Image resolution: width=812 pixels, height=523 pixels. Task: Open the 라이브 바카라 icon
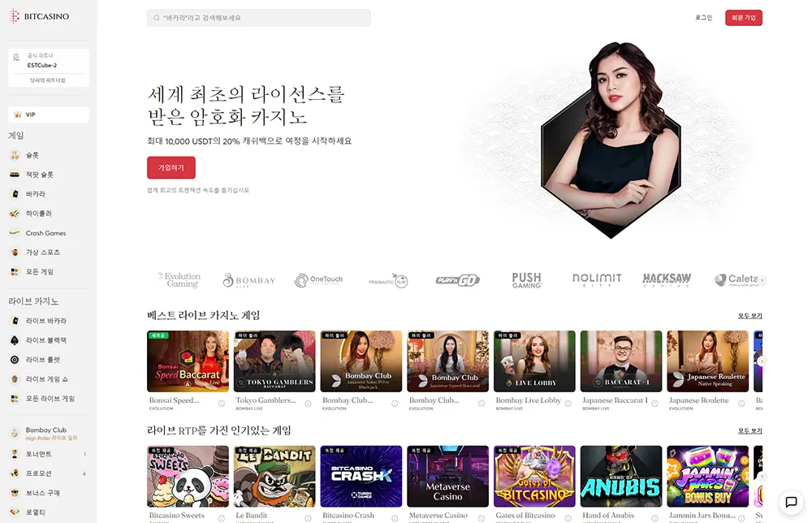(15, 321)
